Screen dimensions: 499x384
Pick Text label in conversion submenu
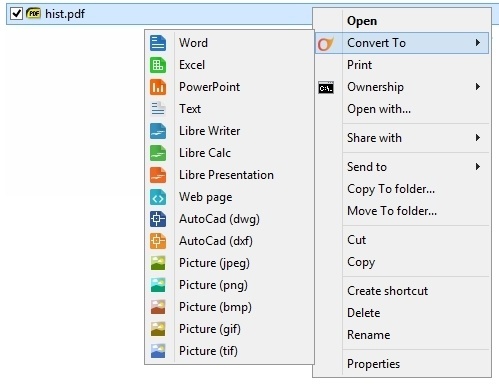(190, 109)
